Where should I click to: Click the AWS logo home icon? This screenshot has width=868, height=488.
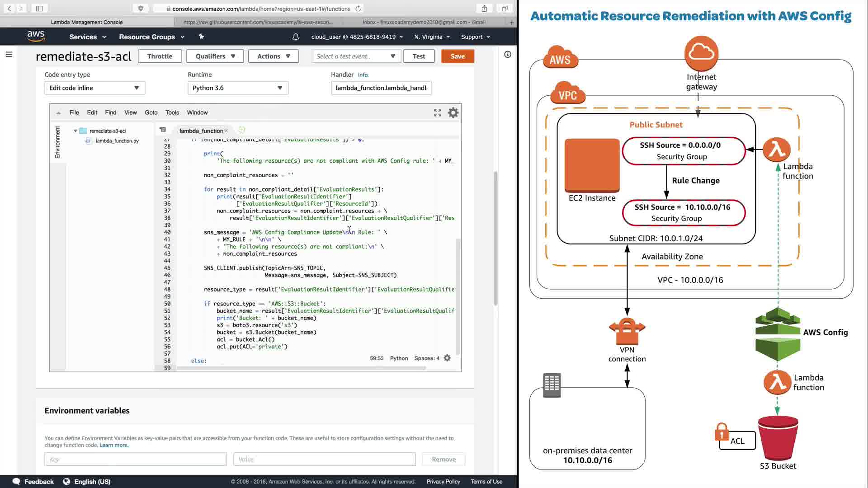pos(36,37)
